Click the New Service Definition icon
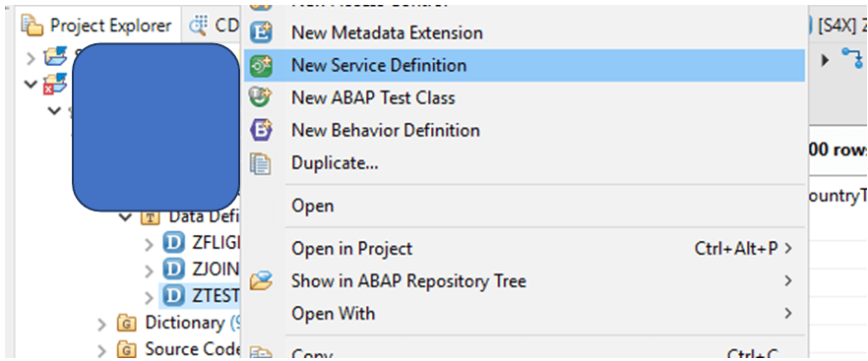 click(x=262, y=65)
